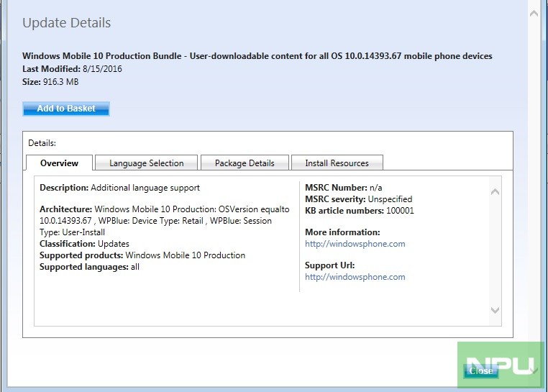548x392 pixels.
Task: Open the Support Url windowsphone.com link
Action: point(355,277)
